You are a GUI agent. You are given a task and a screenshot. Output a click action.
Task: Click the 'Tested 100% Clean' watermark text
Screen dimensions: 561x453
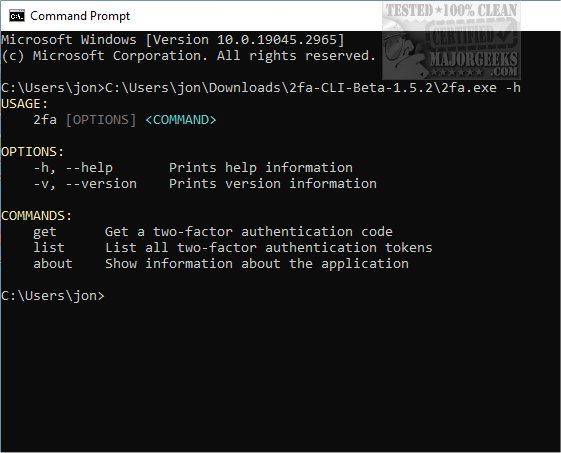[452, 10]
